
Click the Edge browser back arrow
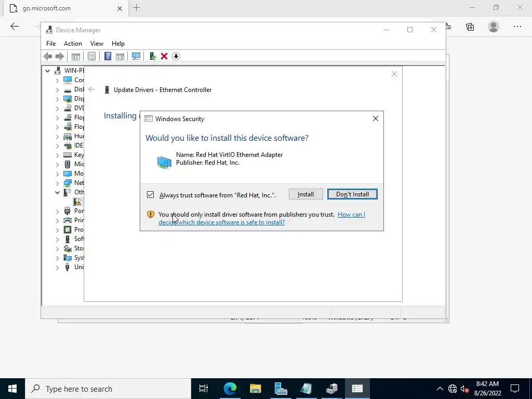click(x=15, y=26)
